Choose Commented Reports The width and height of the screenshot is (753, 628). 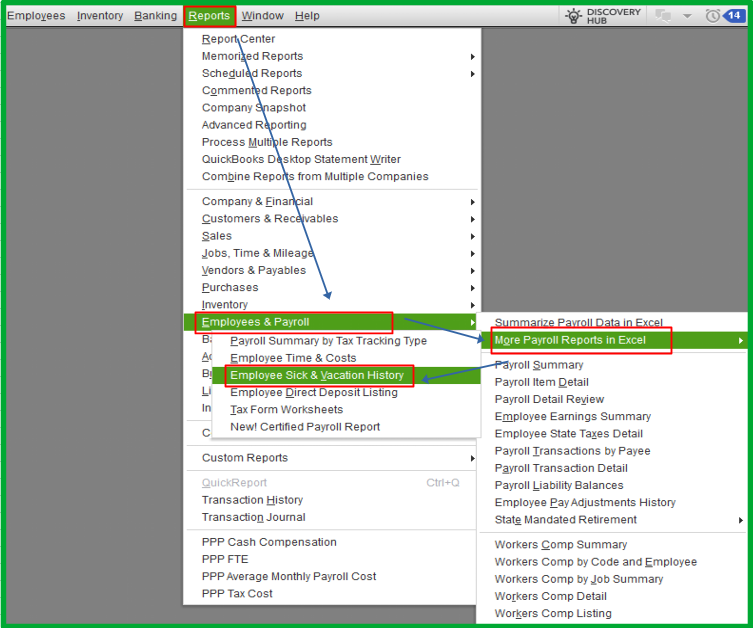[256, 91]
